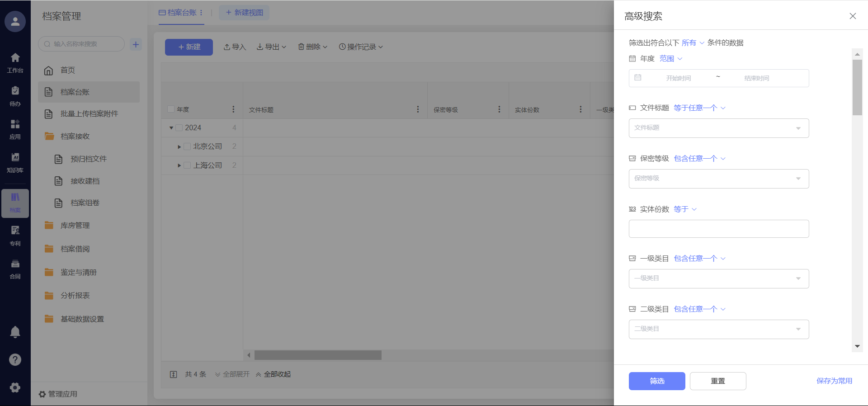
Task: Open the 导出 dropdown menu
Action: [x=272, y=47]
